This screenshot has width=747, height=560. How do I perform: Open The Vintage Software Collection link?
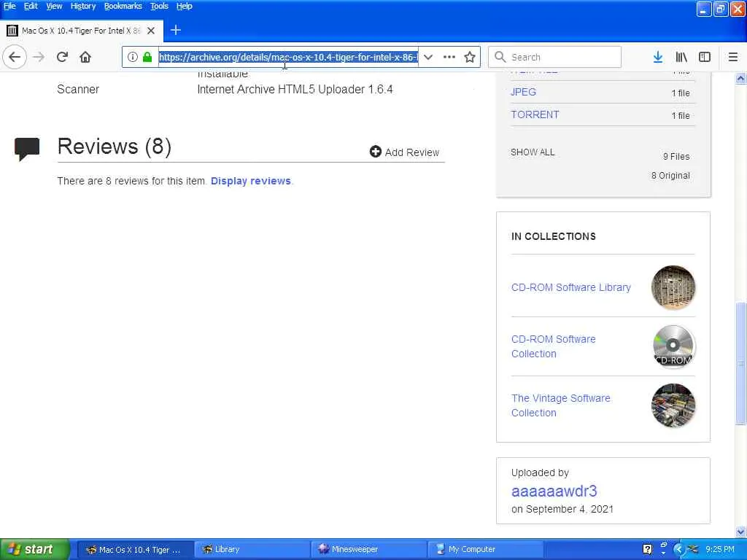click(x=561, y=405)
